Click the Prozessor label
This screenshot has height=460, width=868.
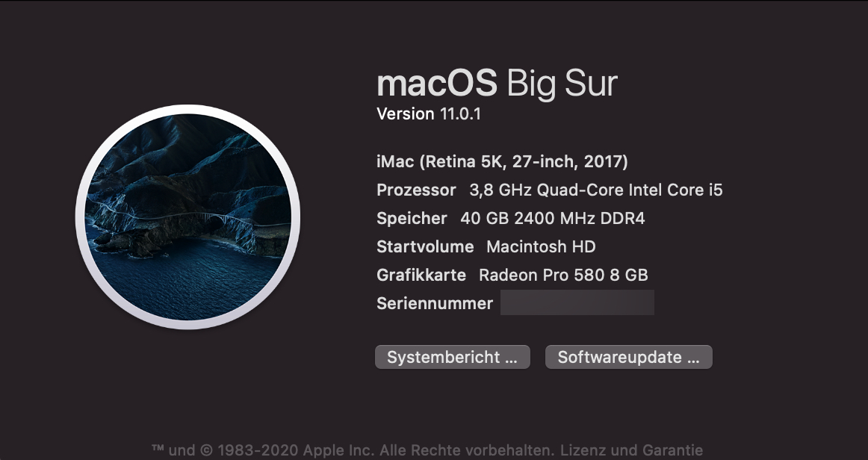[x=416, y=190]
